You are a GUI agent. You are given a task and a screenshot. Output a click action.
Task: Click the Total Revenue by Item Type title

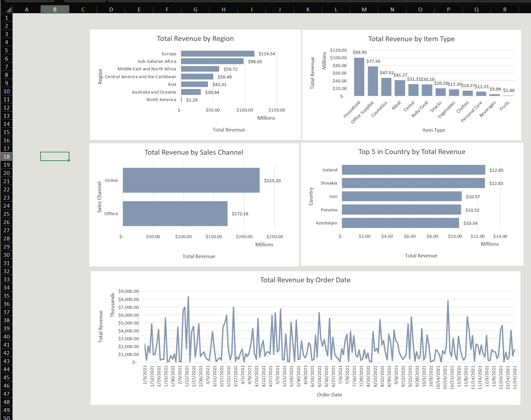(x=411, y=39)
